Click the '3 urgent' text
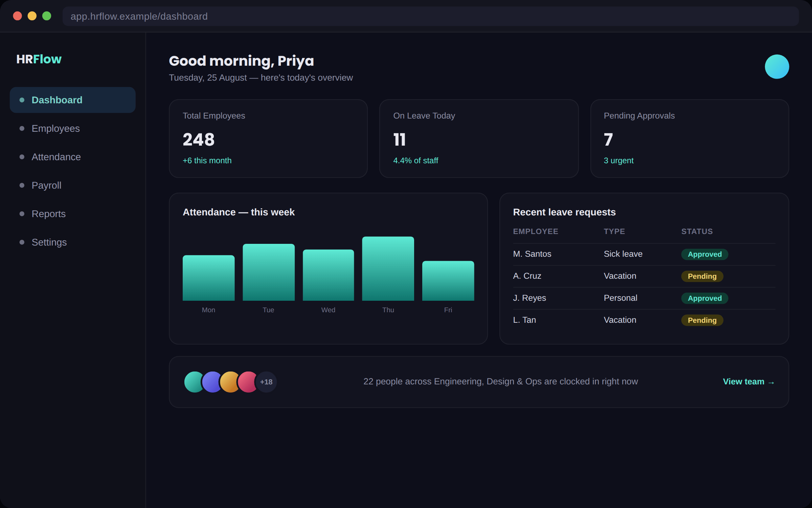 point(618,161)
